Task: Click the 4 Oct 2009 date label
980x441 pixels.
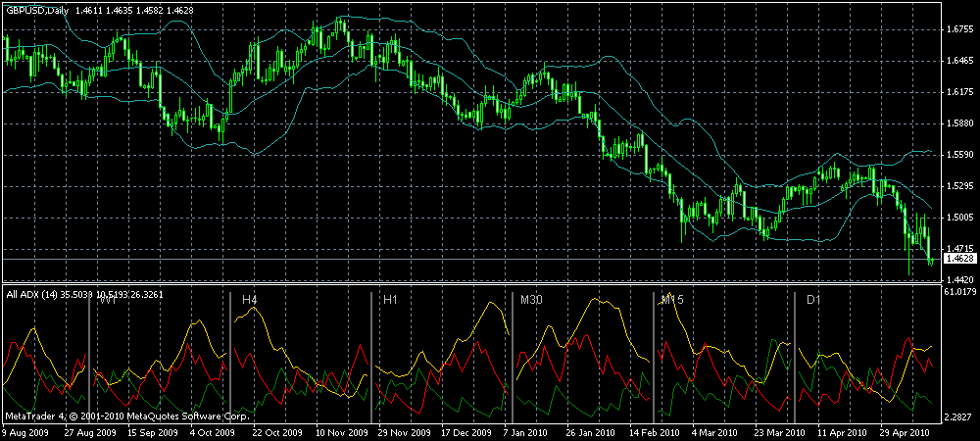Action: pos(211,432)
